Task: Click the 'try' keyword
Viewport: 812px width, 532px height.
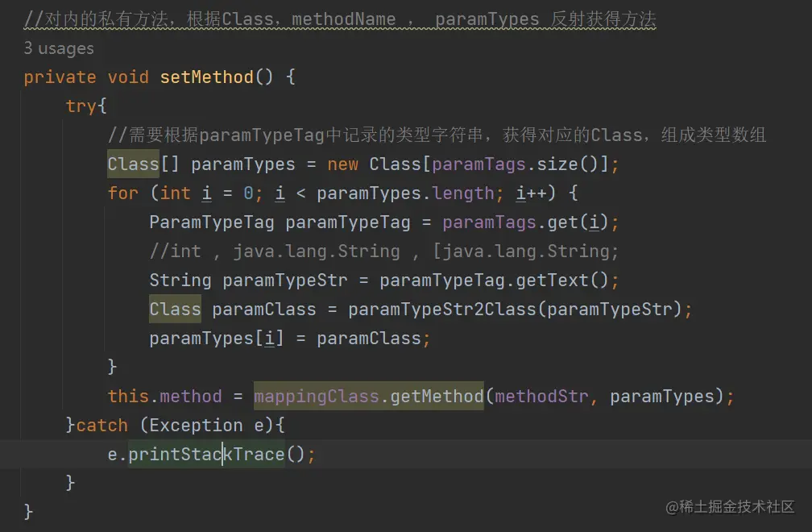Action: pyautogui.click(x=81, y=106)
